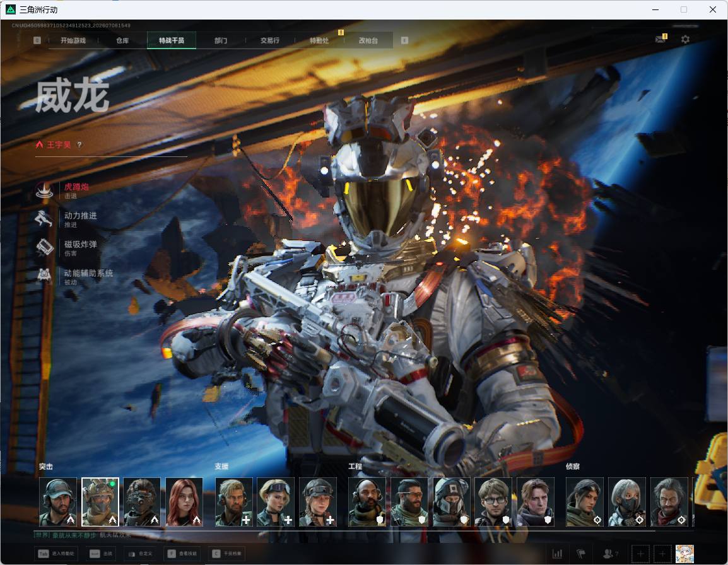Choose the blonde support operator with goggles
Viewport: 728px width, 565px height.
click(x=276, y=502)
